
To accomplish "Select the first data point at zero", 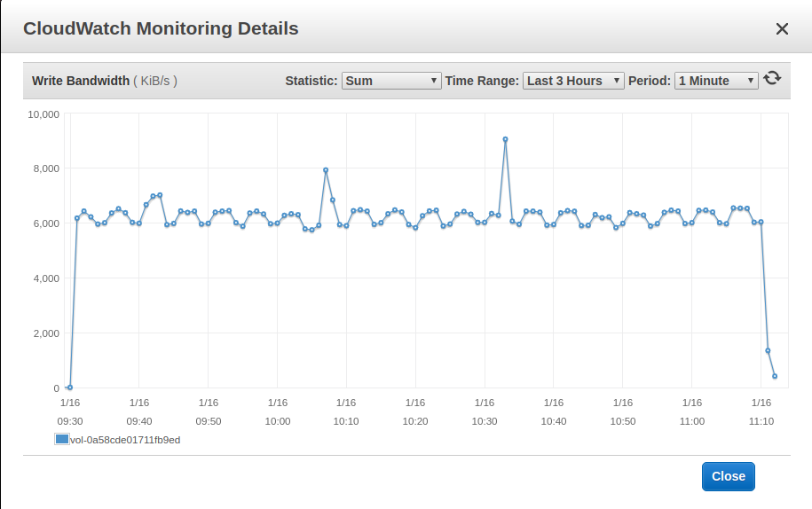I will [70, 388].
